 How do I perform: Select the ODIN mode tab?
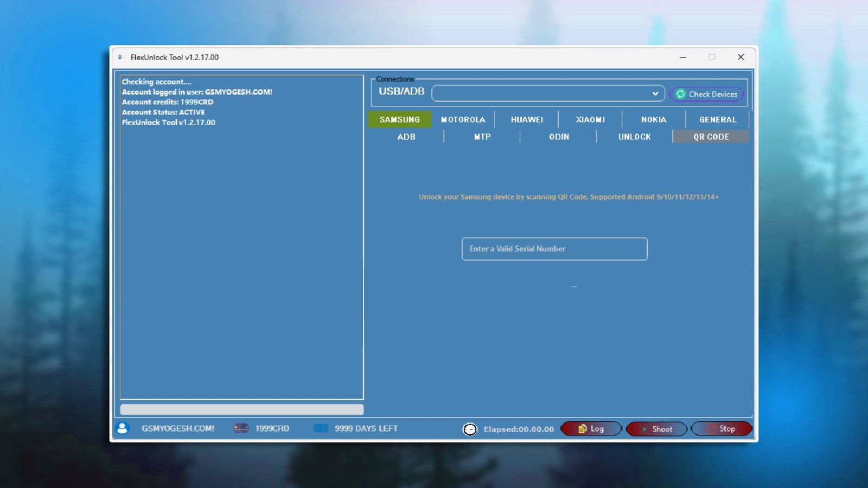(559, 137)
